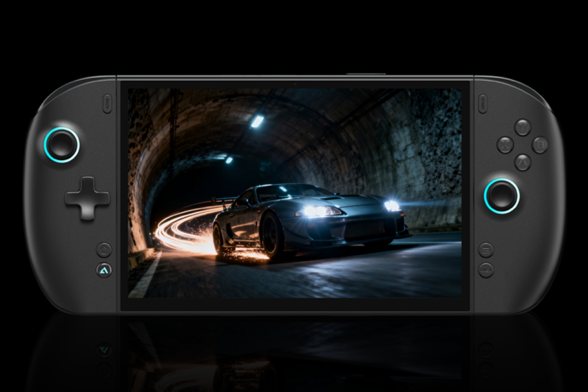Click the D-pad cross on the left grip
This screenshot has width=588, height=392.
pyautogui.click(x=87, y=198)
